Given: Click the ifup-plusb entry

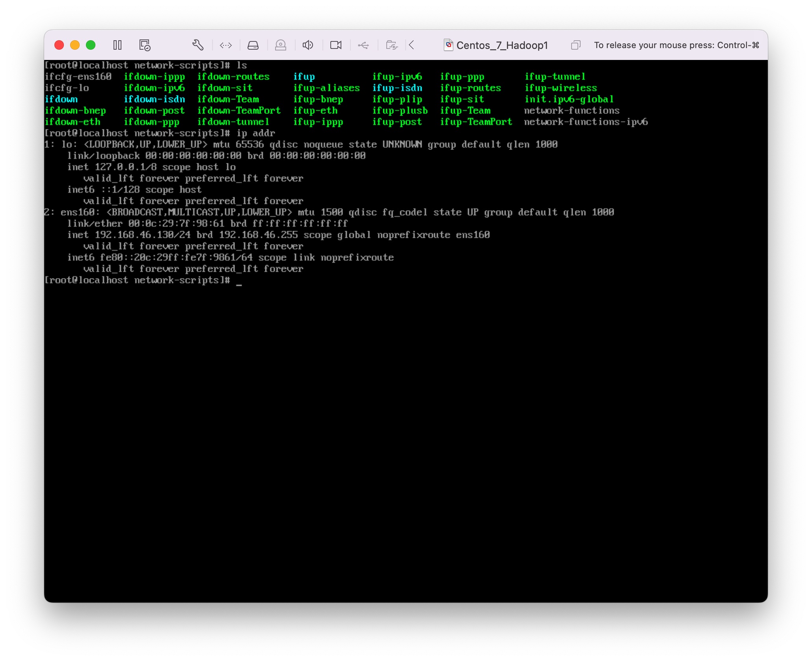Looking at the screenshot, I should coord(400,110).
